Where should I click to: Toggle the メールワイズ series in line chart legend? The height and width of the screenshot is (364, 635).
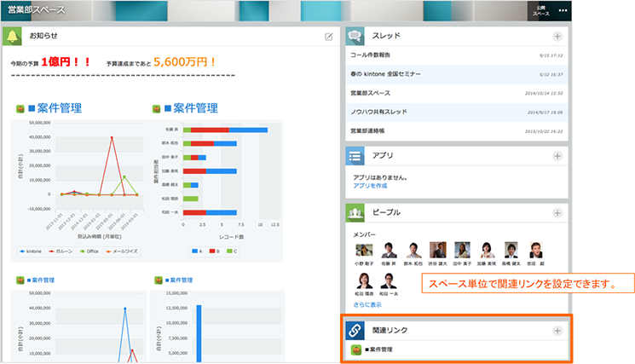pos(122,251)
